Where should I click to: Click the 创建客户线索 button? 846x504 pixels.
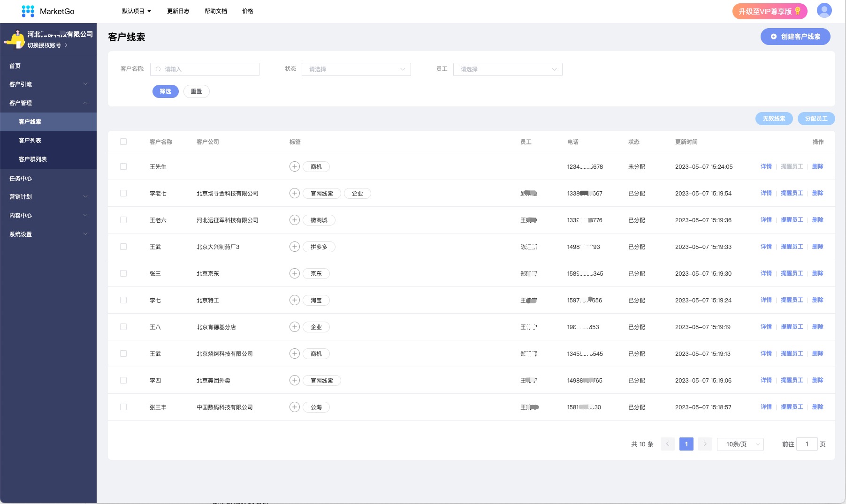795,37
